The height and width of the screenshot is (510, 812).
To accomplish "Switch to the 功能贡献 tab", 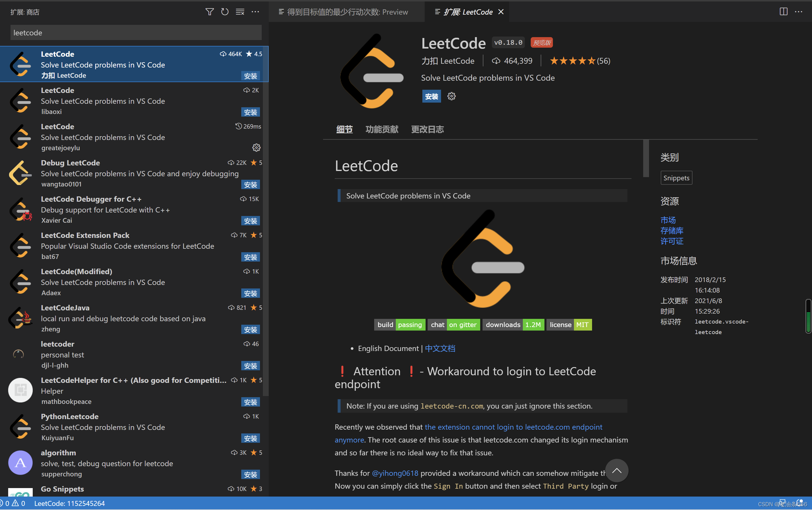I will pyautogui.click(x=381, y=129).
